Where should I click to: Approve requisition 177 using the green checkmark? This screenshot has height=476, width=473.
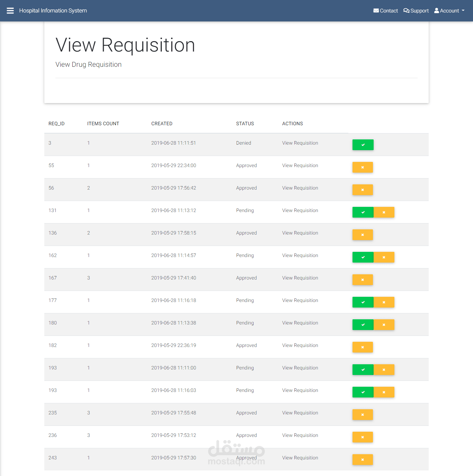(363, 302)
